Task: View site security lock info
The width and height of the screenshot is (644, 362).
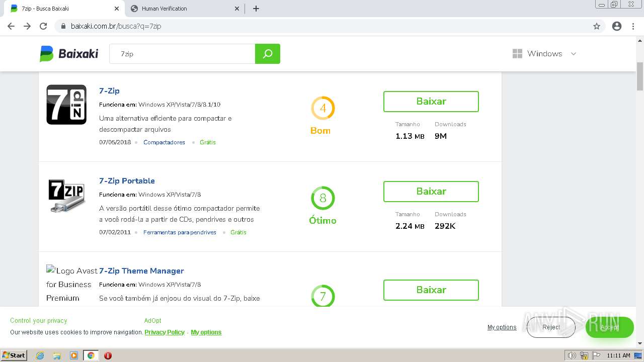Action: coord(63,26)
